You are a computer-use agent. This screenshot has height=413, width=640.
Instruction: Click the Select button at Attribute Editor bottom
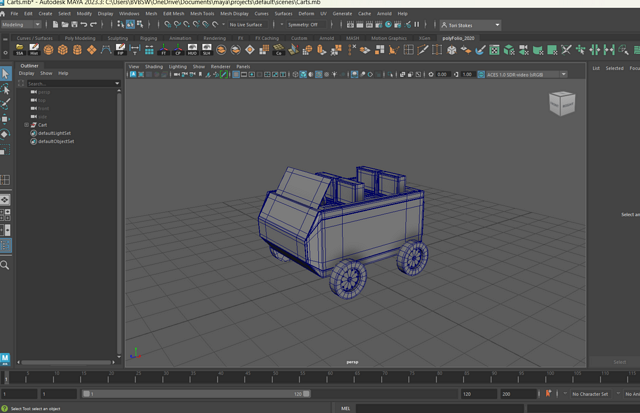point(619,362)
